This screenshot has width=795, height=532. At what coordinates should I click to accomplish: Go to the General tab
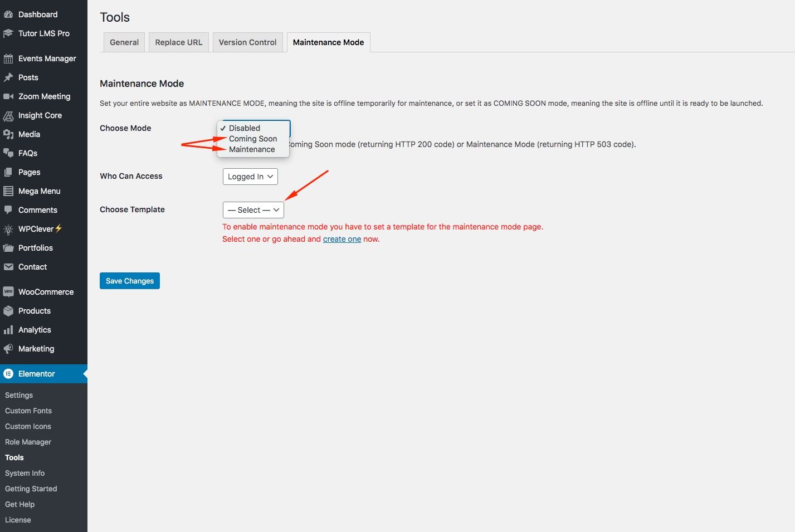point(124,42)
